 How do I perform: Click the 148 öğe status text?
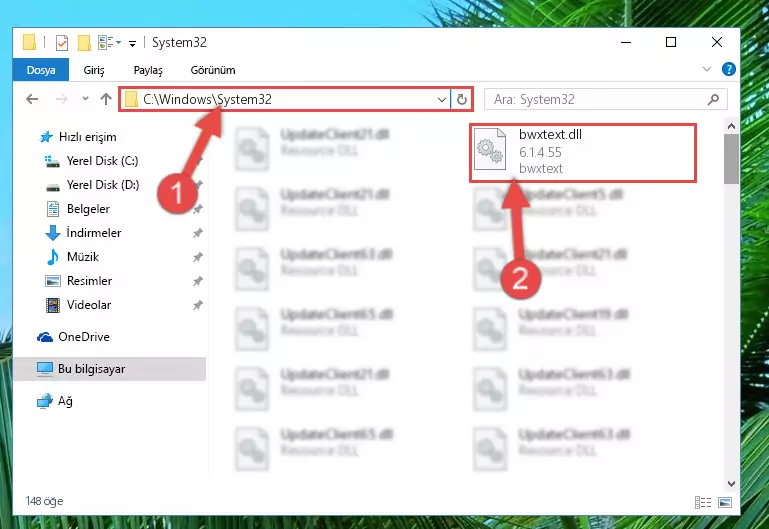[x=44, y=501]
